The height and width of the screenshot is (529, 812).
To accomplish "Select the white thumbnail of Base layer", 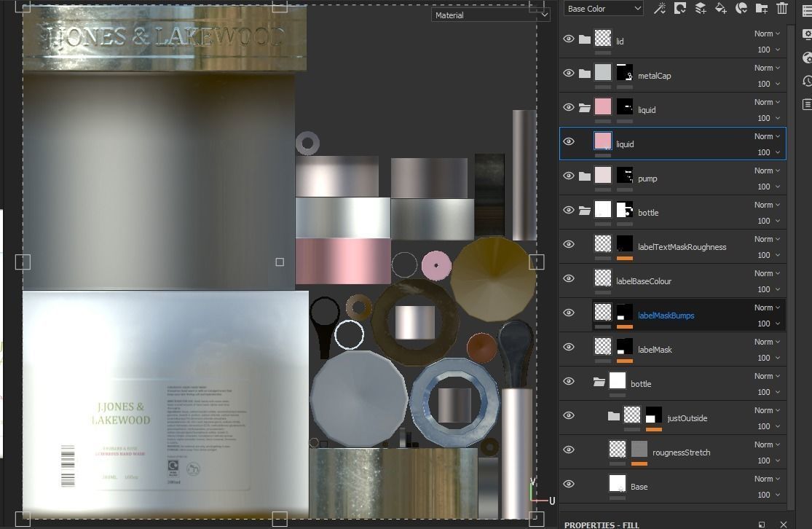I will point(618,482).
